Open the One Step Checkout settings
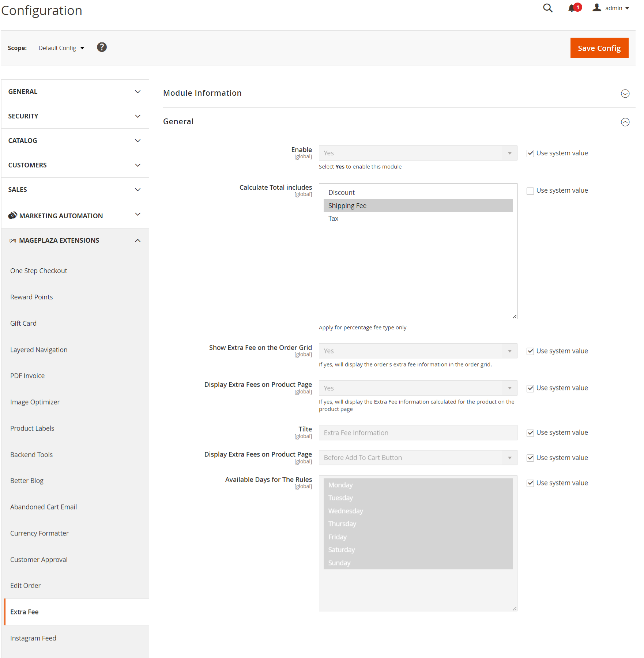This screenshot has height=658, width=644. coord(39,271)
